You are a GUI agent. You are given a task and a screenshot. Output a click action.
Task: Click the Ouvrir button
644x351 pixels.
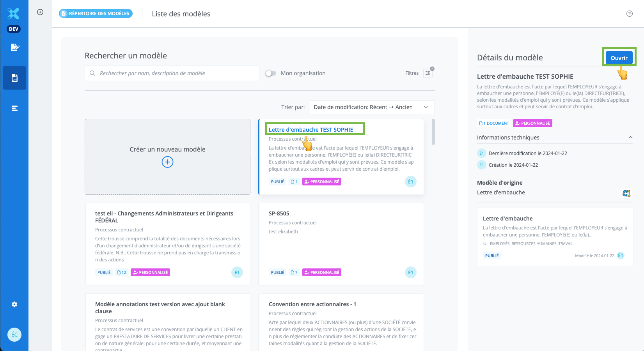(619, 58)
